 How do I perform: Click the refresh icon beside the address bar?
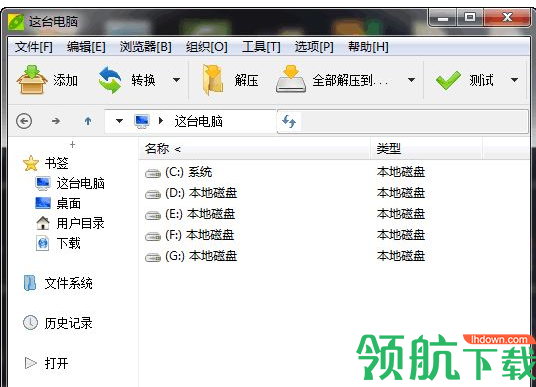[x=289, y=121]
